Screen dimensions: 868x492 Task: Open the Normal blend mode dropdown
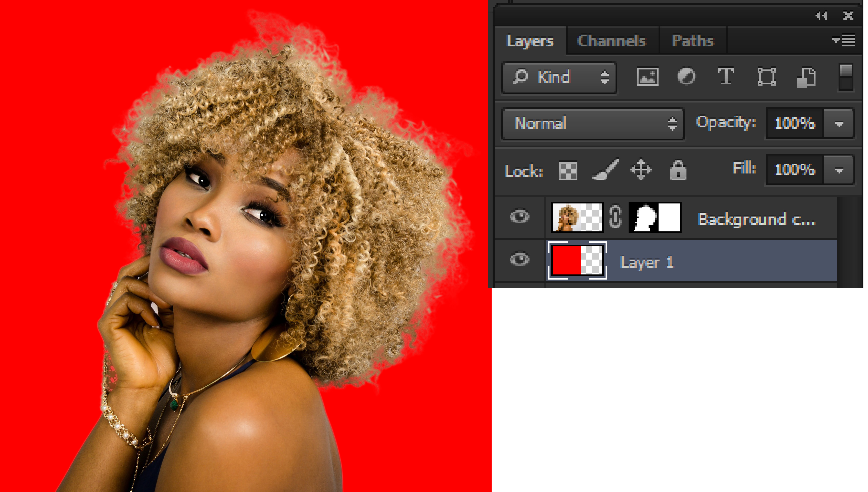click(x=593, y=124)
